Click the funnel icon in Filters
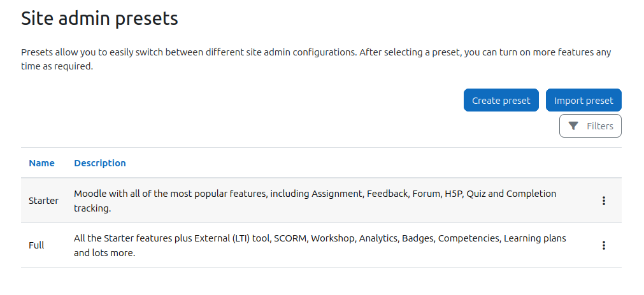 click(573, 126)
